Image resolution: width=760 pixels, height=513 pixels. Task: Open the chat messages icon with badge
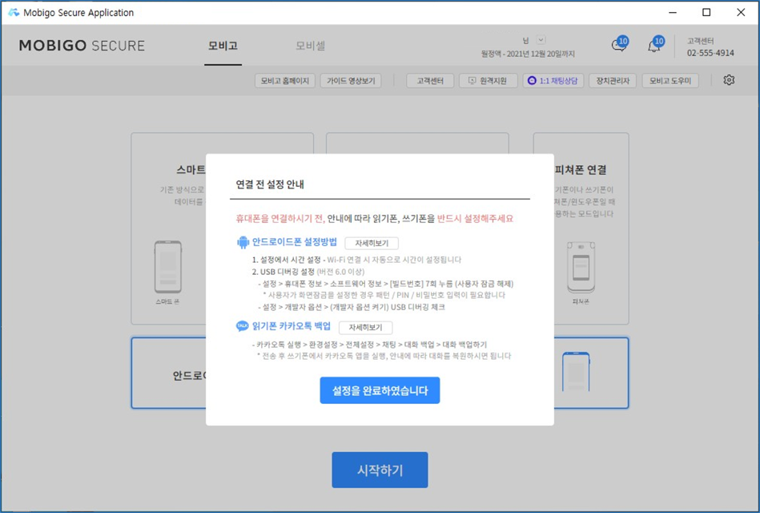619,44
